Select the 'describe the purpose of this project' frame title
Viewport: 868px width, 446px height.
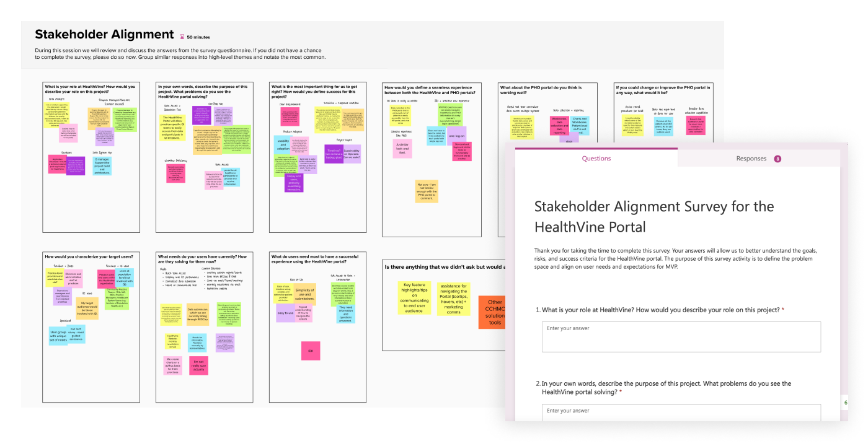[203, 92]
